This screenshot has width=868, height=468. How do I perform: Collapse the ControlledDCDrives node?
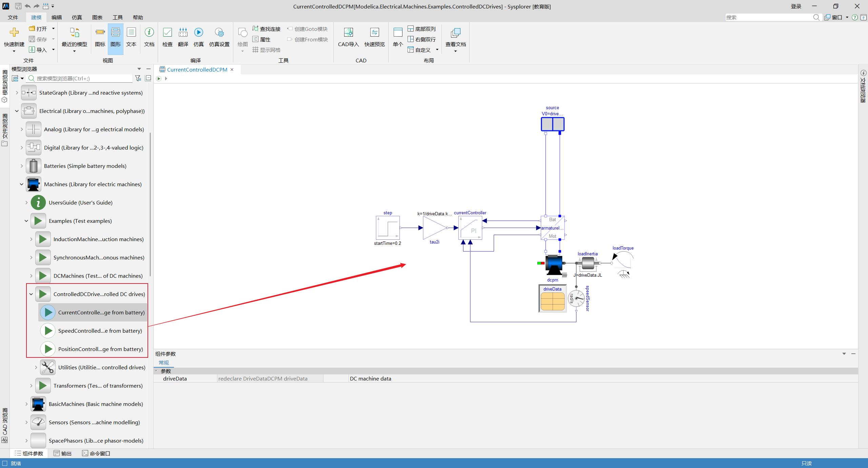pos(31,294)
